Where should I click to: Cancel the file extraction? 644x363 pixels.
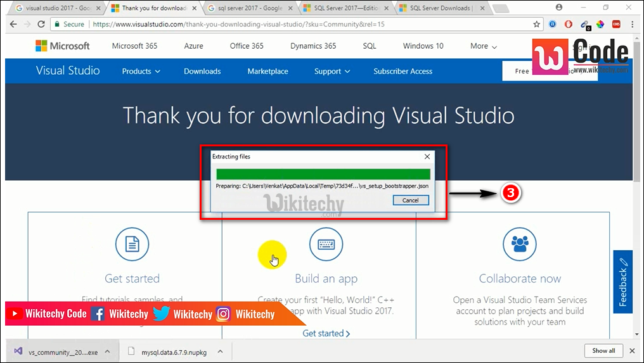(x=410, y=200)
